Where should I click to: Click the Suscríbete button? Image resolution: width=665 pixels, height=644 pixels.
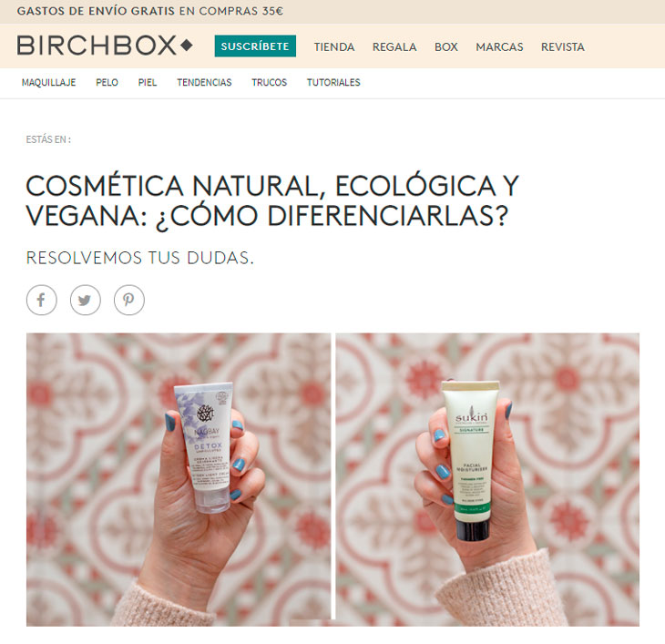[255, 46]
